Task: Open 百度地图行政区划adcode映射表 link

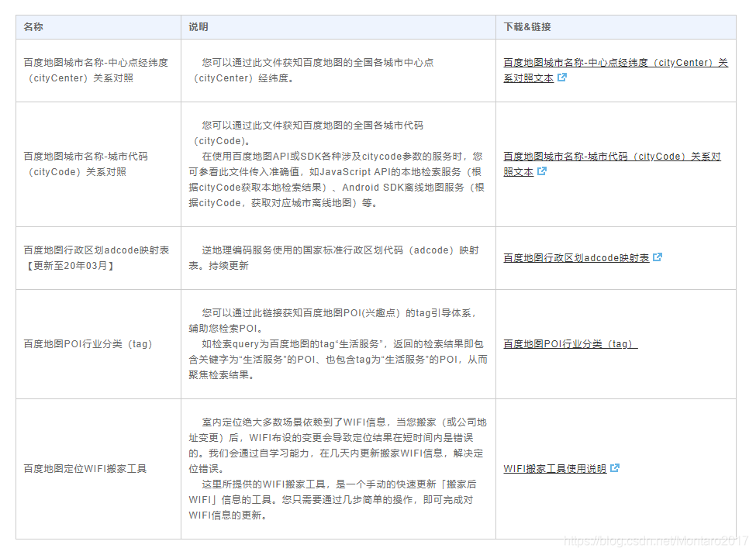Action: click(576, 258)
